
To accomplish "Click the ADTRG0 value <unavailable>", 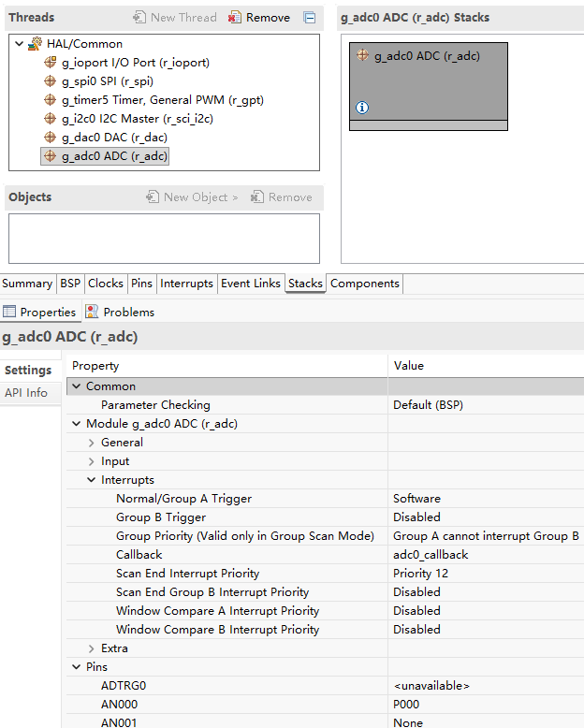I will tap(486, 686).
